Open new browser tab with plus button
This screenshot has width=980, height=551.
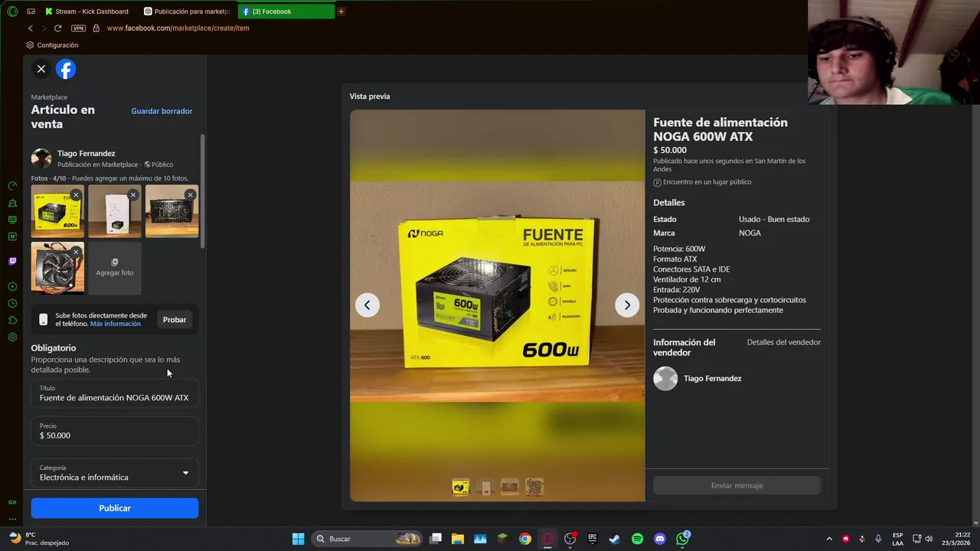pos(341,11)
